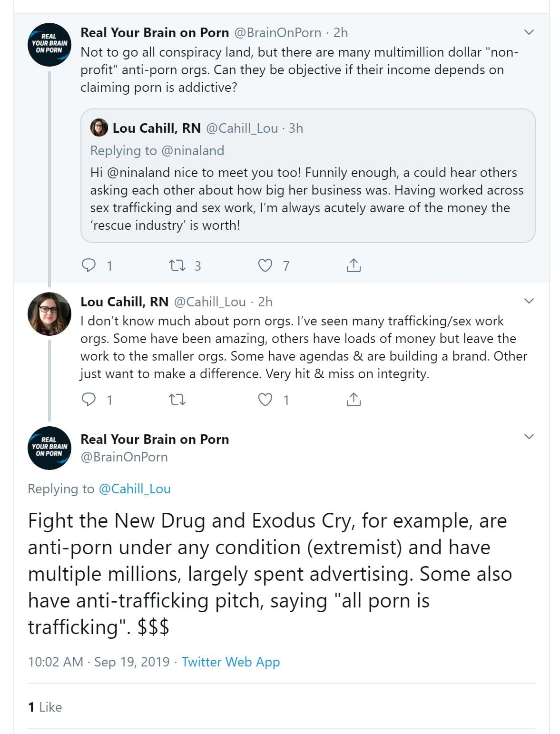Expand options chevron on Lou Cahill's tweet
This screenshot has width=560, height=734.
[x=529, y=301]
